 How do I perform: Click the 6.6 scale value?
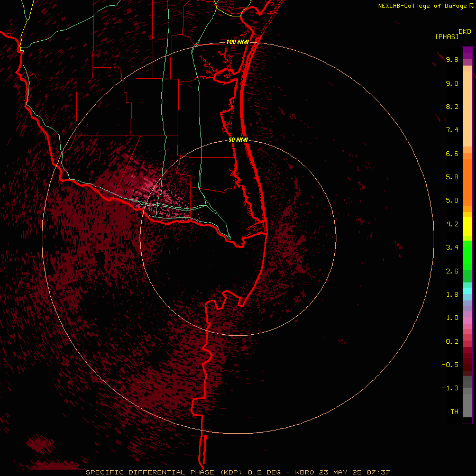point(452,153)
